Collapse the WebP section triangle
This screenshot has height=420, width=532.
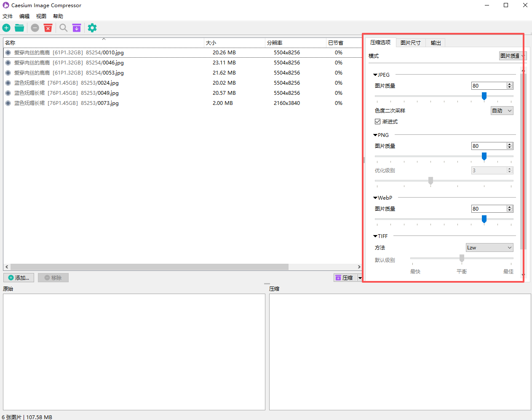[x=375, y=198]
